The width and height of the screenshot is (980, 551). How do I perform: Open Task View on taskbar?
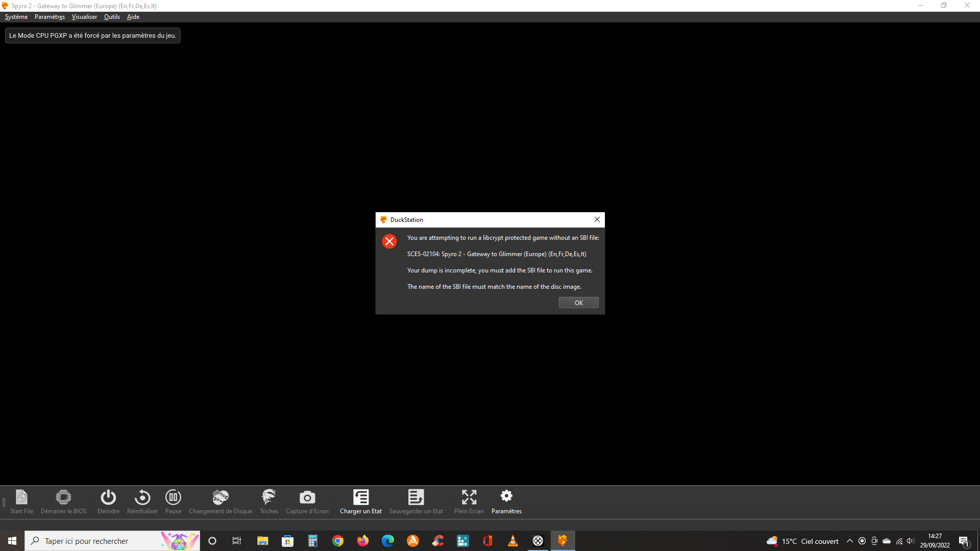tap(237, 541)
